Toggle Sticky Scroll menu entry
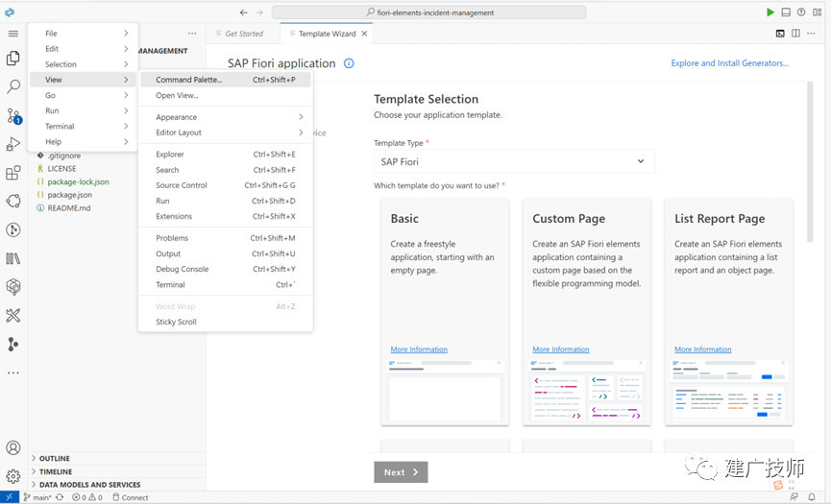 pos(226,322)
